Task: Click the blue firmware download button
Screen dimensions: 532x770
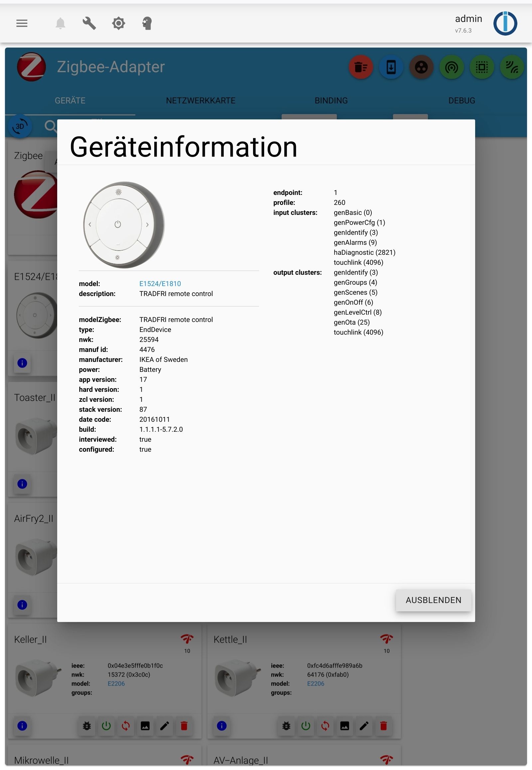Action: pyautogui.click(x=391, y=67)
